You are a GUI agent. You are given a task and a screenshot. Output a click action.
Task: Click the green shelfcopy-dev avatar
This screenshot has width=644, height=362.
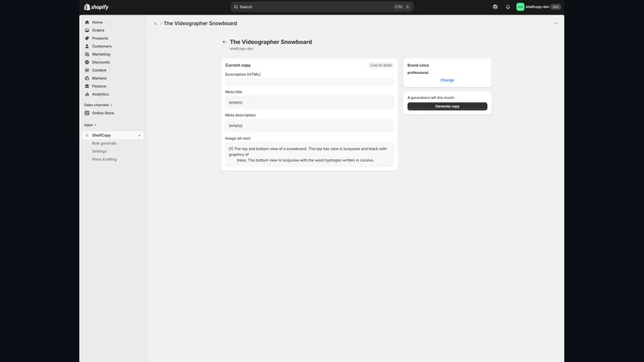(520, 7)
